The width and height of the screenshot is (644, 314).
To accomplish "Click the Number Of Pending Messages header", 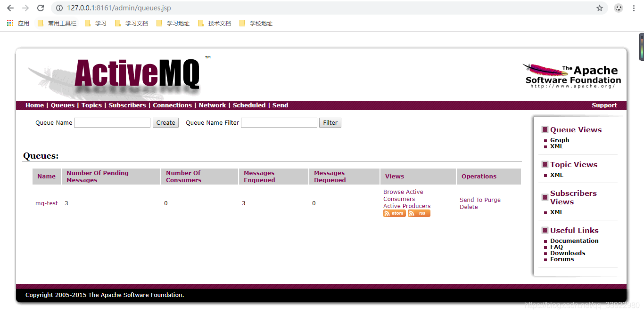I will [111, 177].
